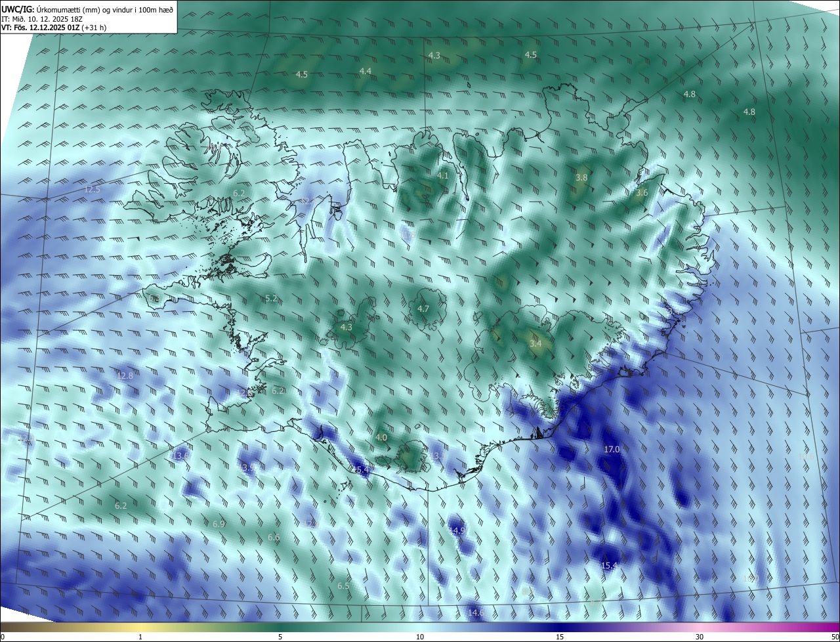Click the 17.0 maximum value label
The height and width of the screenshot is (642, 840).
[x=612, y=449]
